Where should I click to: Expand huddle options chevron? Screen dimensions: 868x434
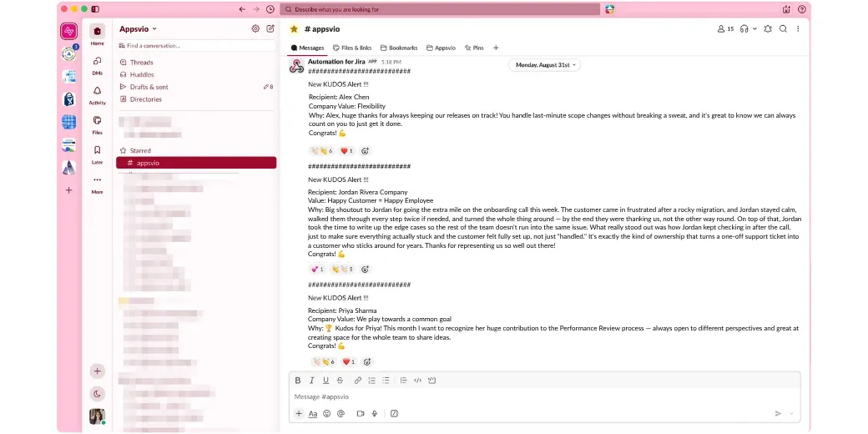tap(755, 28)
